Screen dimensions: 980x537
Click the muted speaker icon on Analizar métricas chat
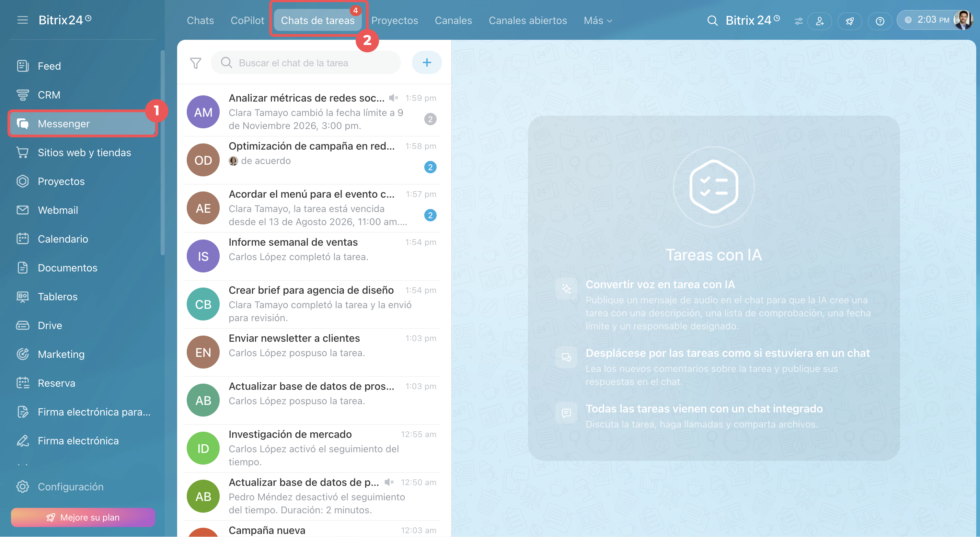tap(394, 98)
